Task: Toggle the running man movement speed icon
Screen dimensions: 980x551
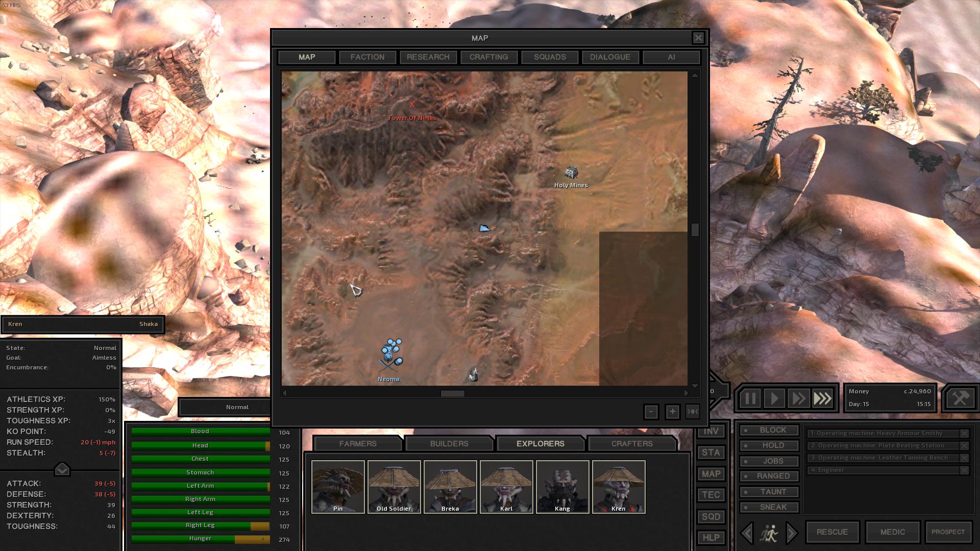Action: click(x=769, y=533)
